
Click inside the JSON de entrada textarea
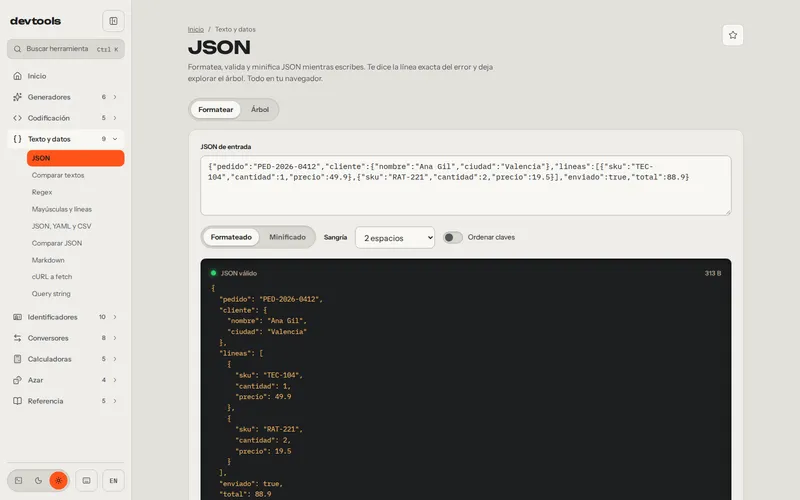pyautogui.click(x=465, y=185)
